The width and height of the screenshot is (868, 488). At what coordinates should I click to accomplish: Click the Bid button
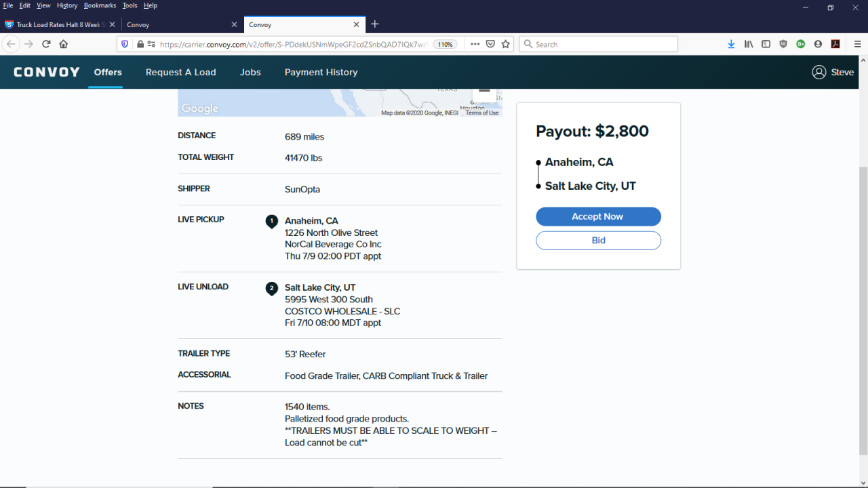coord(598,240)
